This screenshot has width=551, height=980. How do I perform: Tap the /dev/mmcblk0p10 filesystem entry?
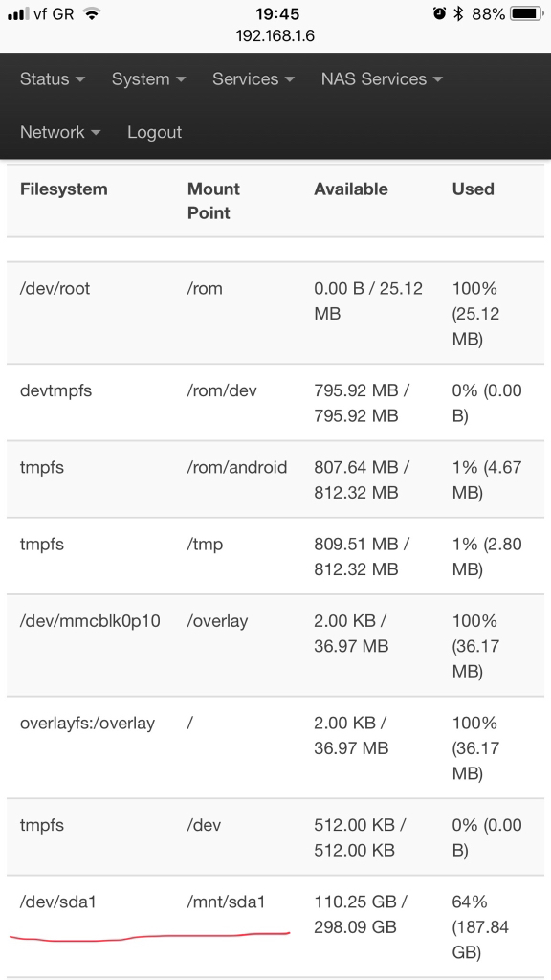pos(90,621)
